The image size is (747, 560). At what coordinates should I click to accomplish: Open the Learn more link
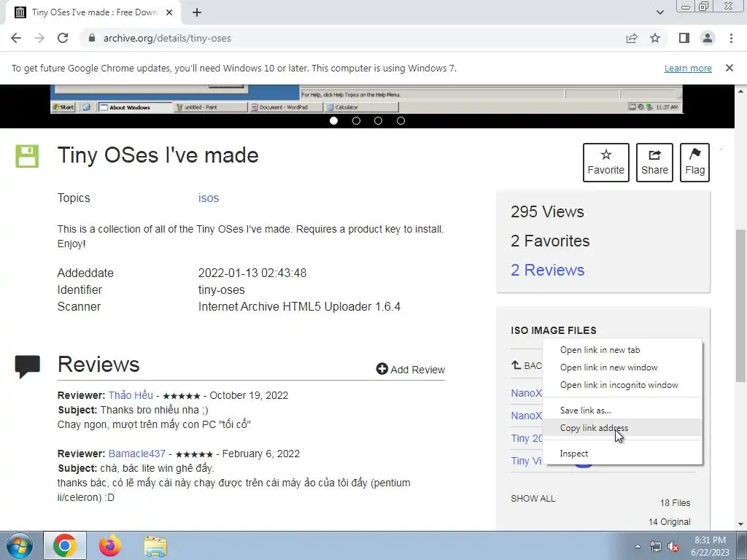click(688, 68)
